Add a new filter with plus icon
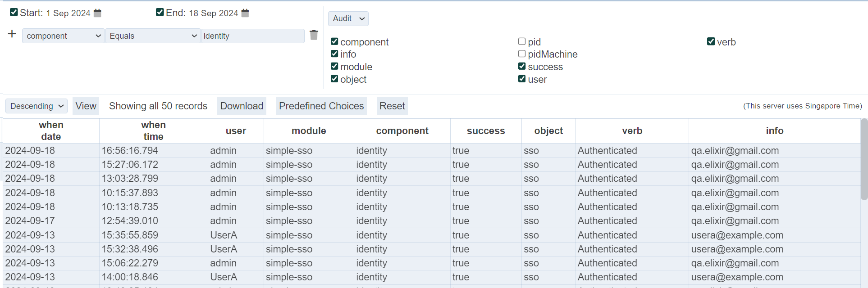Screen dimensions: 868x288 click(12, 34)
